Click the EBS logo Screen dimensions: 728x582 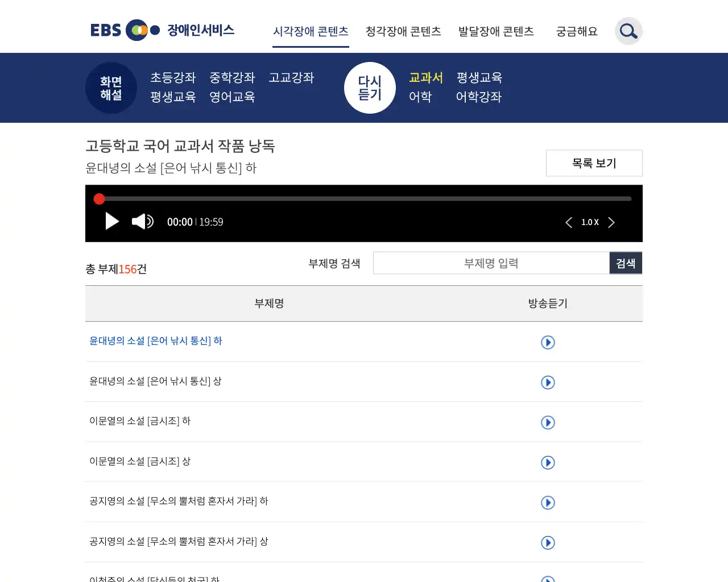[106, 30]
